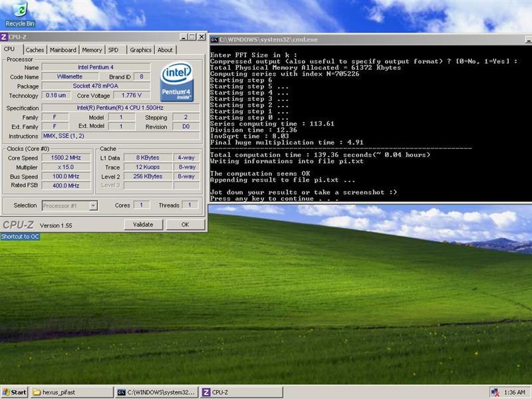This screenshot has width=532, height=399.
Task: Click the cmd.exe title bar icon
Action: point(214,40)
